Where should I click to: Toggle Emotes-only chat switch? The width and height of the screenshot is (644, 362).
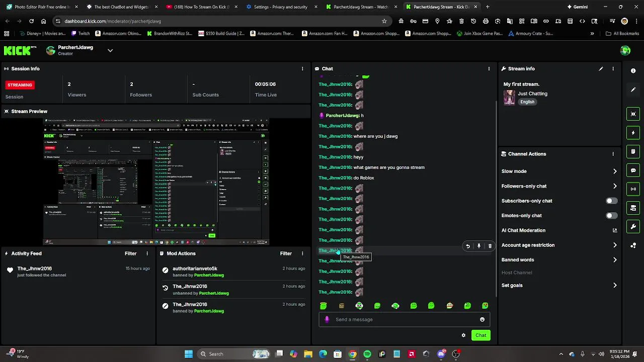(x=611, y=216)
